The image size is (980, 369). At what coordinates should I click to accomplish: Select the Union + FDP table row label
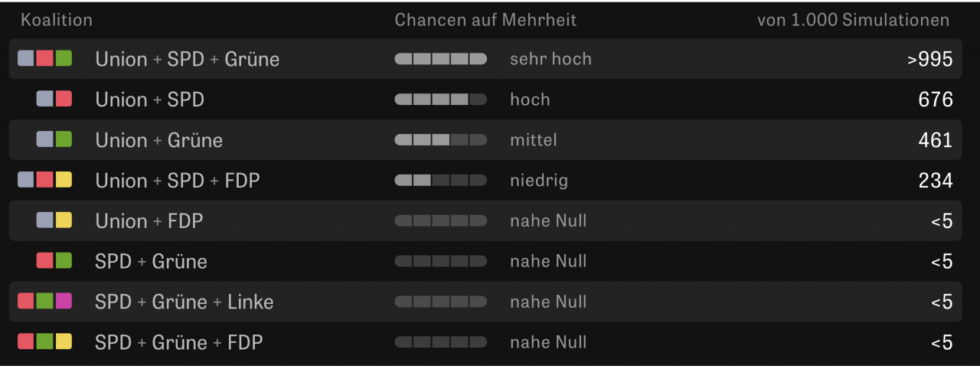pos(149,221)
